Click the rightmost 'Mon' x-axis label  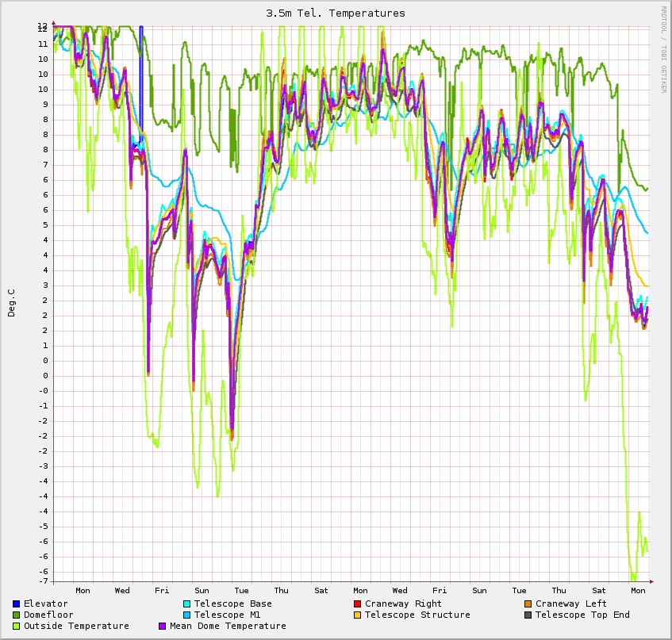[638, 591]
